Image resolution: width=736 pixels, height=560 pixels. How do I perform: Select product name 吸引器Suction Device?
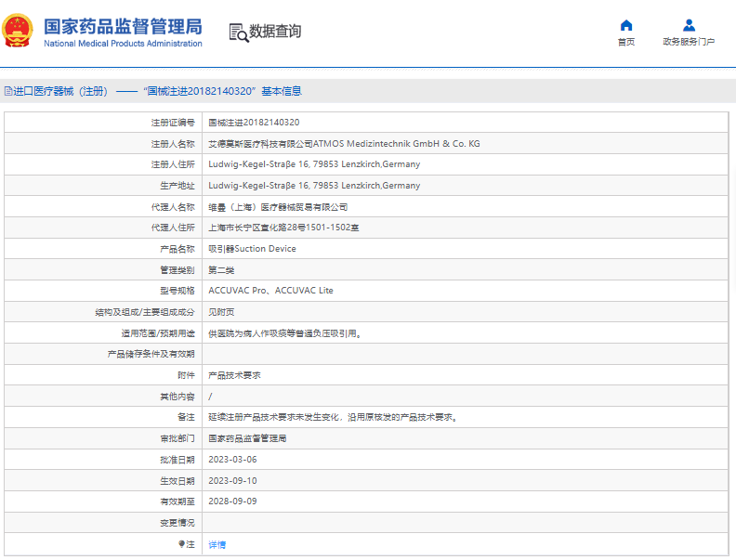point(252,249)
